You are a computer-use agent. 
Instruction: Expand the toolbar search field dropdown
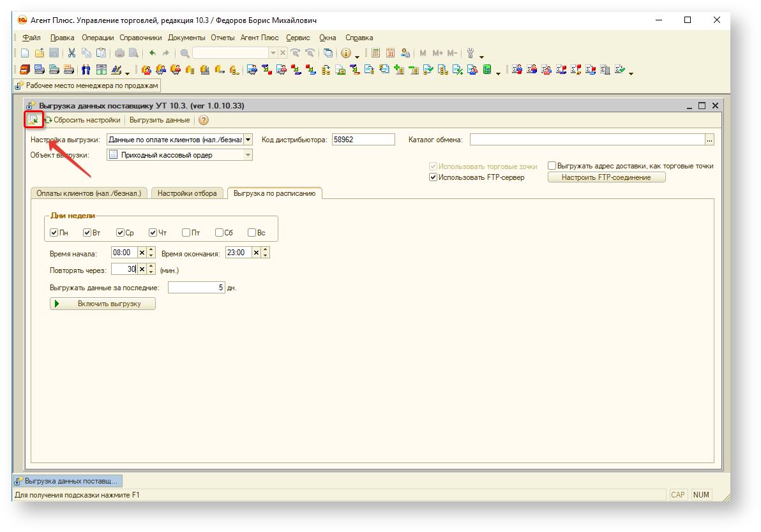(x=273, y=53)
